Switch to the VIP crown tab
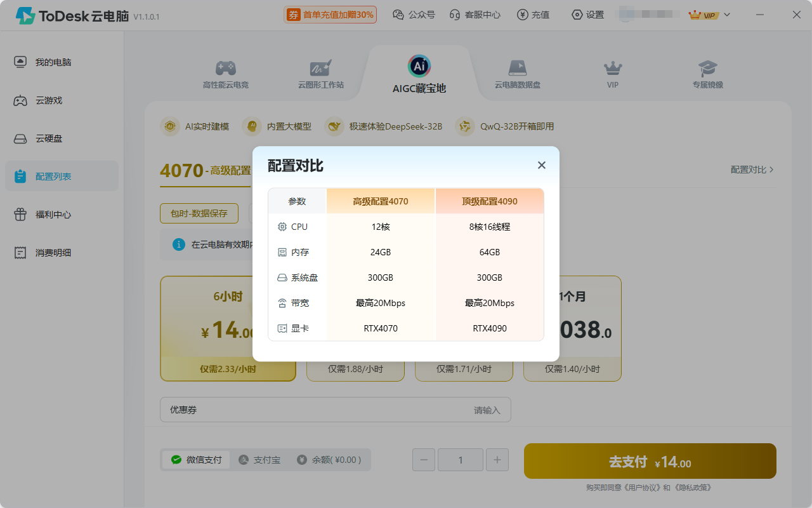The height and width of the screenshot is (508, 812). coord(613,74)
